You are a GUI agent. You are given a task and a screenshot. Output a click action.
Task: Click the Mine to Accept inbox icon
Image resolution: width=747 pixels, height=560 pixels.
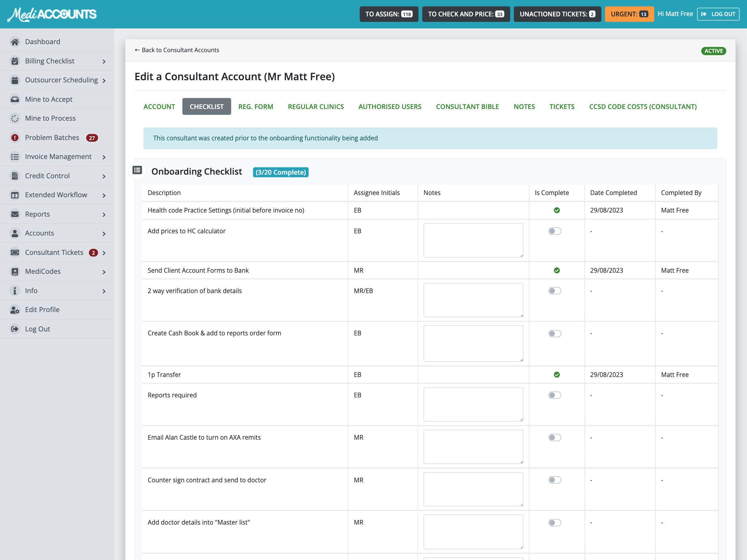[x=15, y=99]
